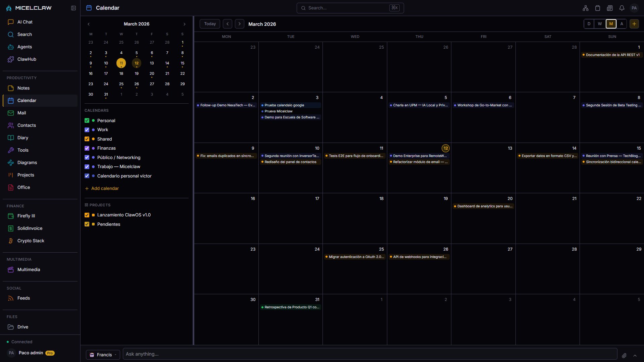
Task: Open the notifications bell
Action: [621, 8]
